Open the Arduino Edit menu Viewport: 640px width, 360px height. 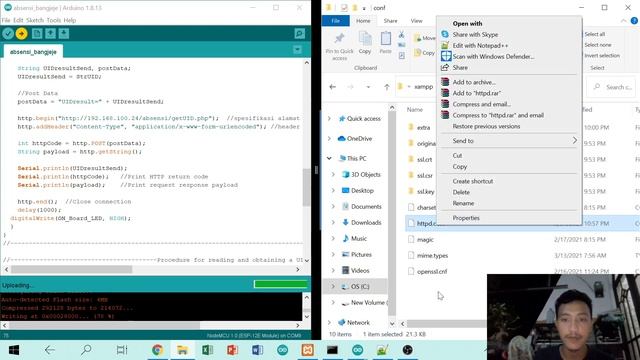pyautogui.click(x=18, y=20)
